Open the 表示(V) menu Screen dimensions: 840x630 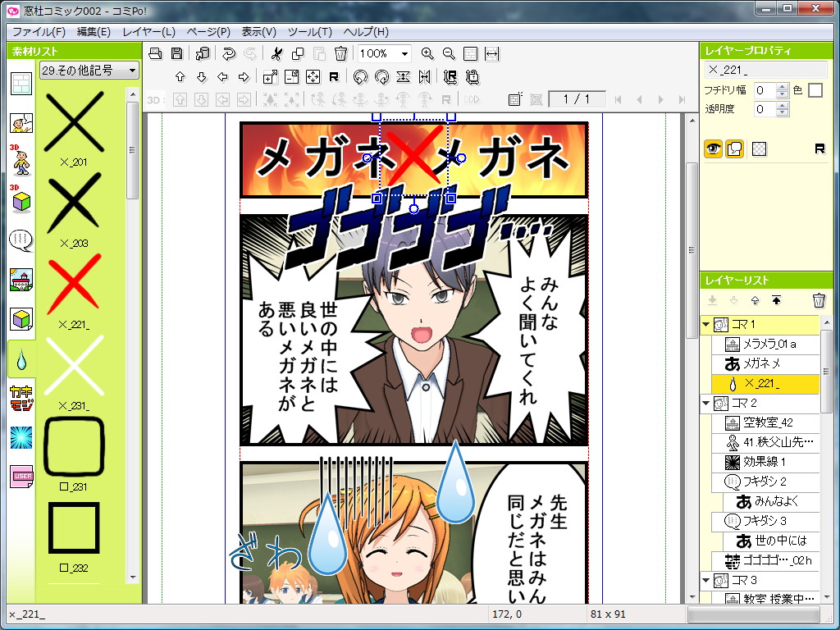pyautogui.click(x=258, y=31)
